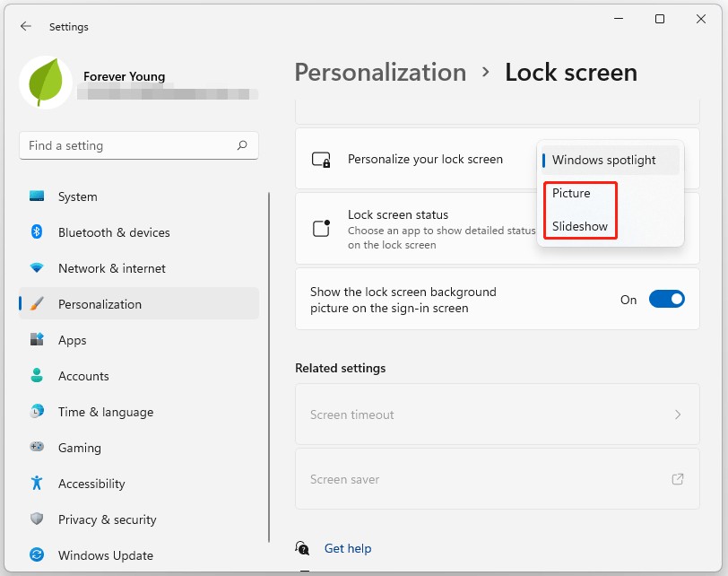Open Accessibility settings
728x576 pixels.
tap(139, 484)
